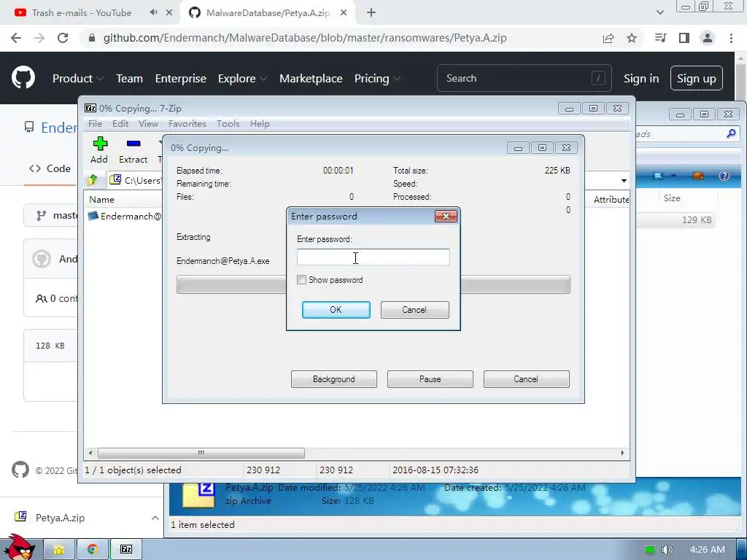
Task: Click the Size column header in Explorer
Action: coord(672,198)
